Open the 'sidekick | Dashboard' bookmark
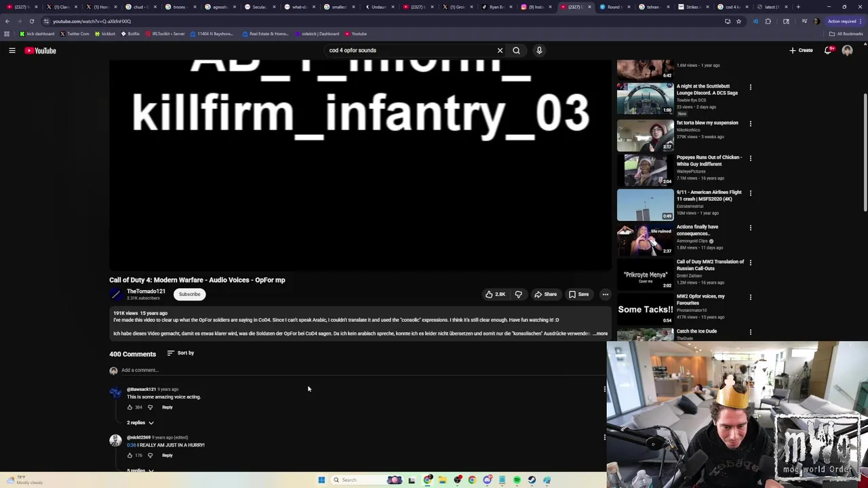This screenshot has height=488, width=868. pos(317,34)
